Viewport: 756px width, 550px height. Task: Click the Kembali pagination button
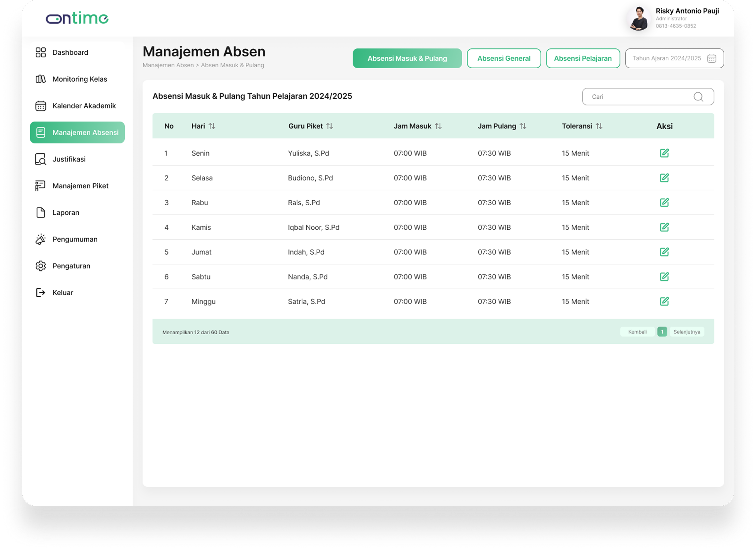[637, 332]
